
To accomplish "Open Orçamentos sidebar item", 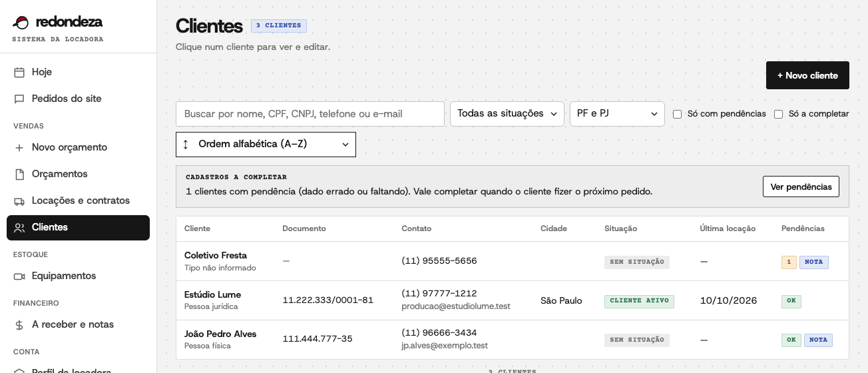I will point(78,174).
